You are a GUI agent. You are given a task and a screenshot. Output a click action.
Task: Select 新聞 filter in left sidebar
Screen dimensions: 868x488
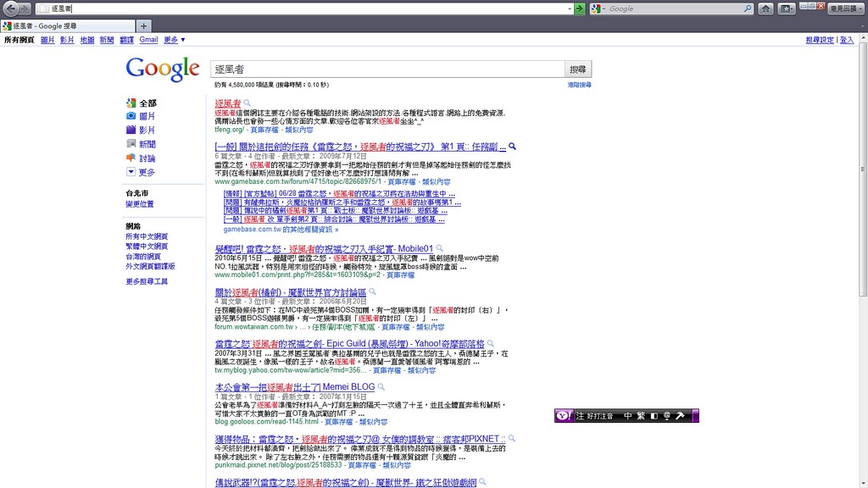pos(142,144)
